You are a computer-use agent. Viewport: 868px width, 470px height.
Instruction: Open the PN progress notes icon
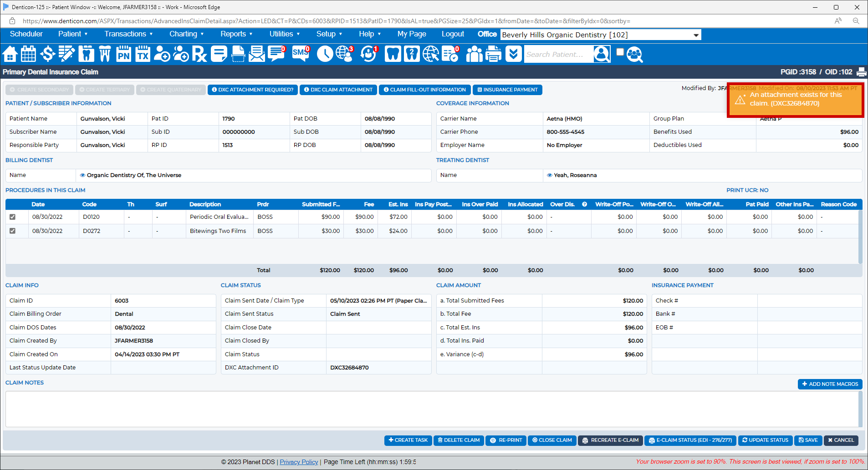point(123,54)
